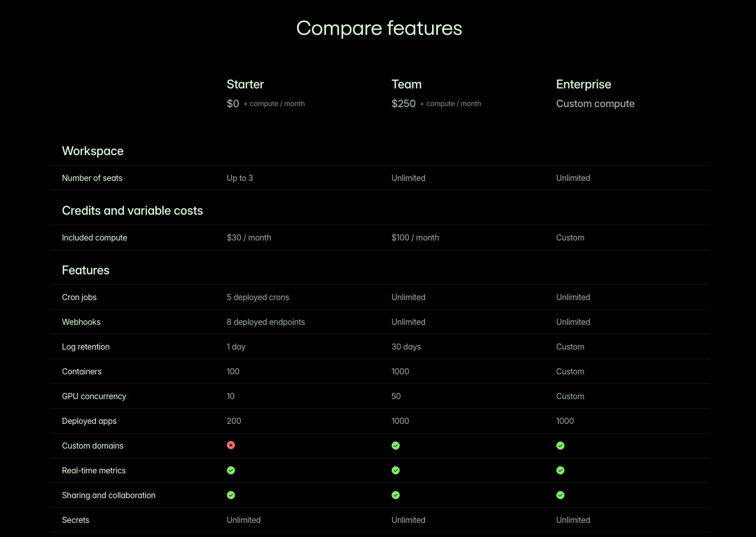
Task: Click the $250 Team price text
Action: click(x=403, y=104)
